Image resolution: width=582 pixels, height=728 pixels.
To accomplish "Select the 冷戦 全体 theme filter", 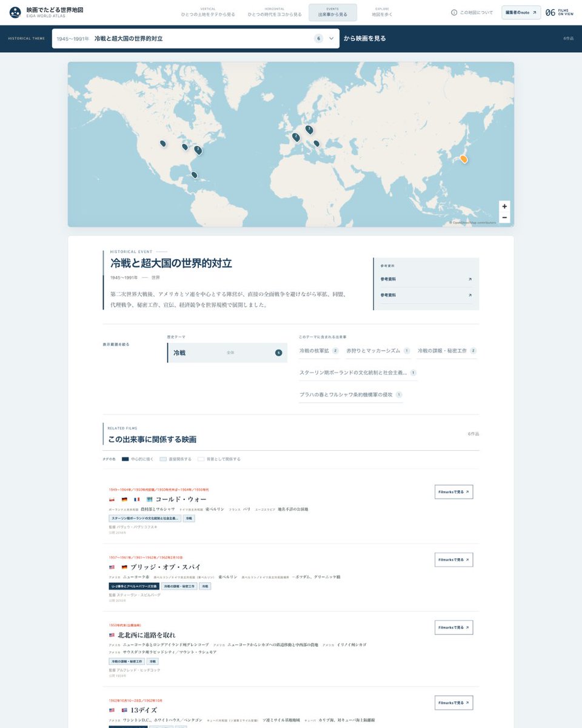I will click(x=227, y=352).
